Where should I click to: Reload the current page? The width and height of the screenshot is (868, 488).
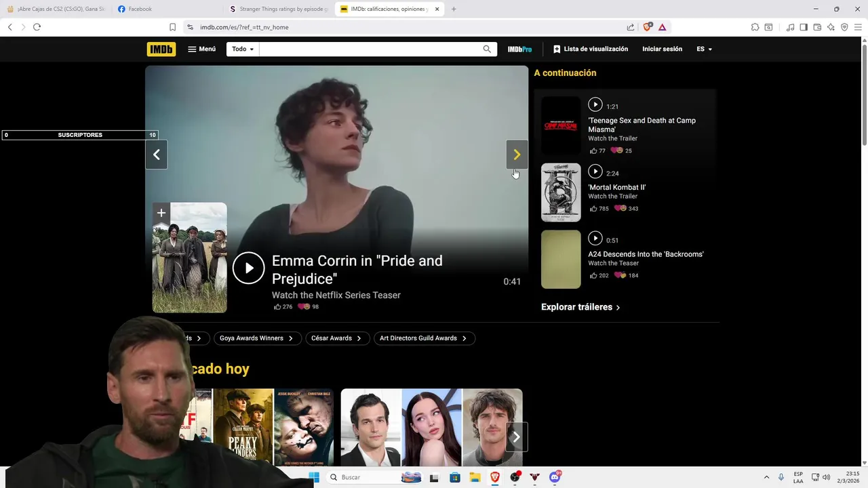pos(37,27)
